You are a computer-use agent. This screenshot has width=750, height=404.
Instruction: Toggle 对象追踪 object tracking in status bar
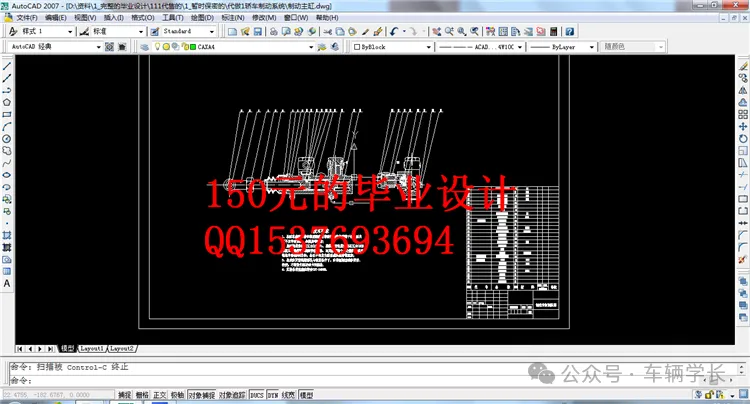(x=232, y=395)
